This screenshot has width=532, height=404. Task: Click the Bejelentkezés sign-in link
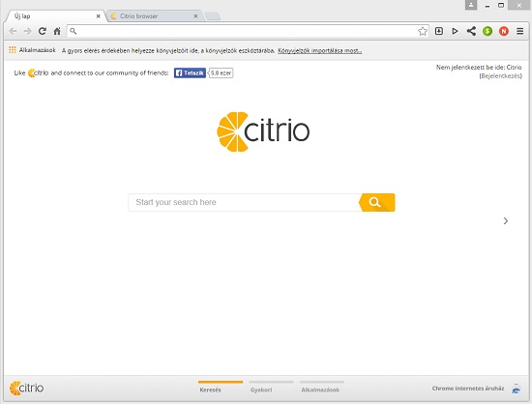click(501, 76)
